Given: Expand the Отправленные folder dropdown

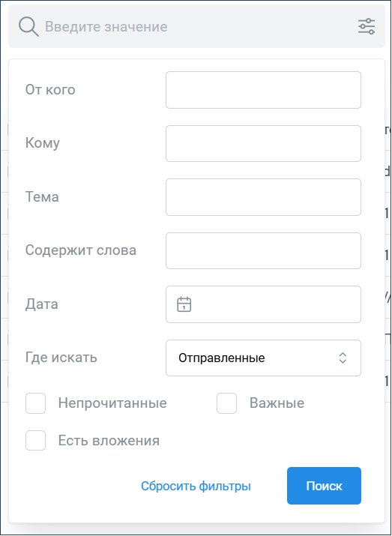Looking at the screenshot, I should tap(263, 358).
